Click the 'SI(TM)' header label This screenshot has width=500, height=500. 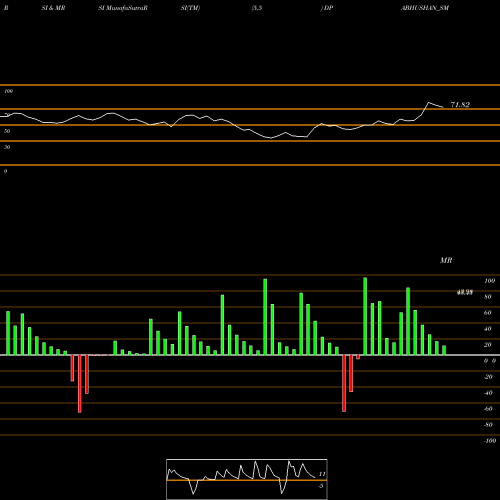[x=190, y=8]
